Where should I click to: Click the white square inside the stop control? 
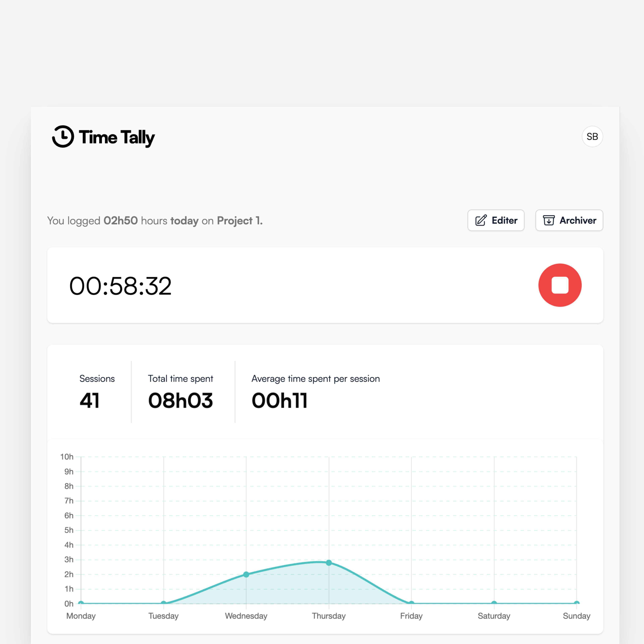[x=560, y=285]
